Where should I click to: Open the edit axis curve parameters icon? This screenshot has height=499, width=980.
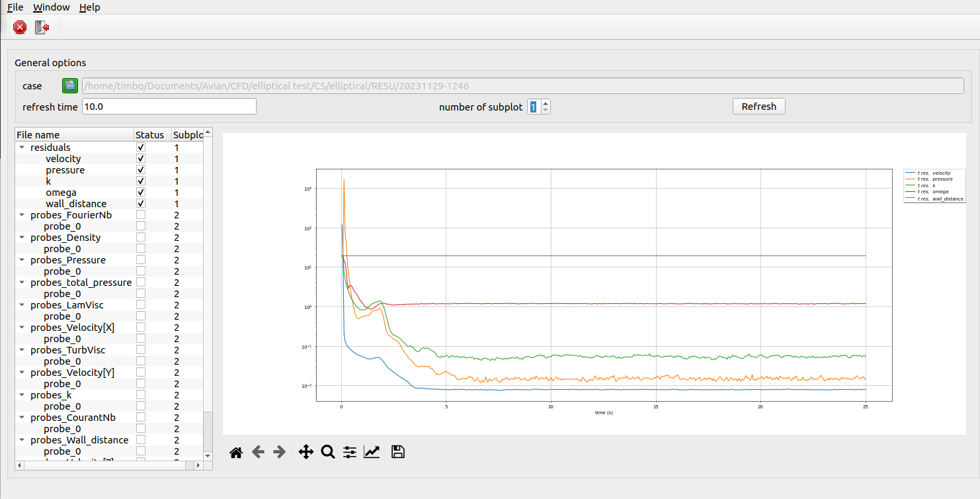372,452
